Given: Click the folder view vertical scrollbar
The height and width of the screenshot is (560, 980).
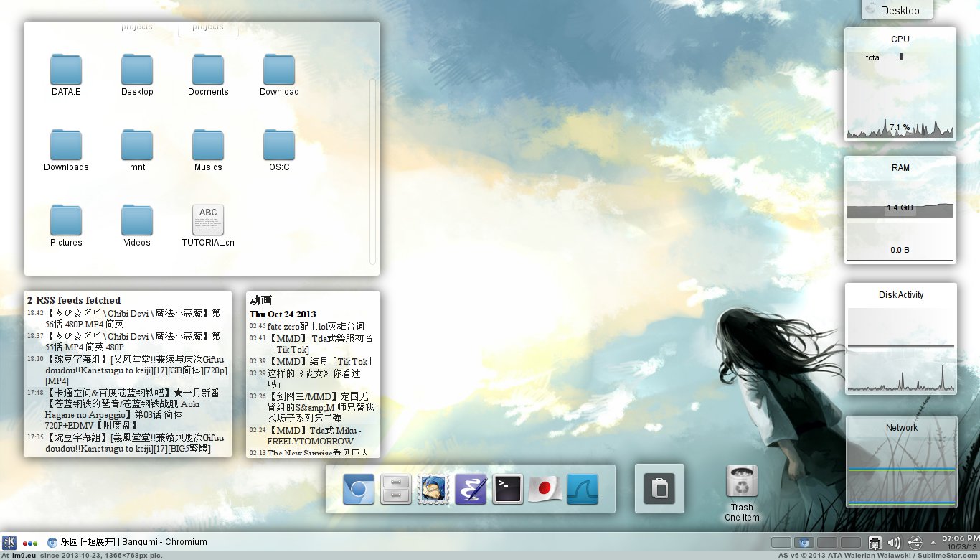Looking at the screenshot, I should pyautogui.click(x=372, y=171).
